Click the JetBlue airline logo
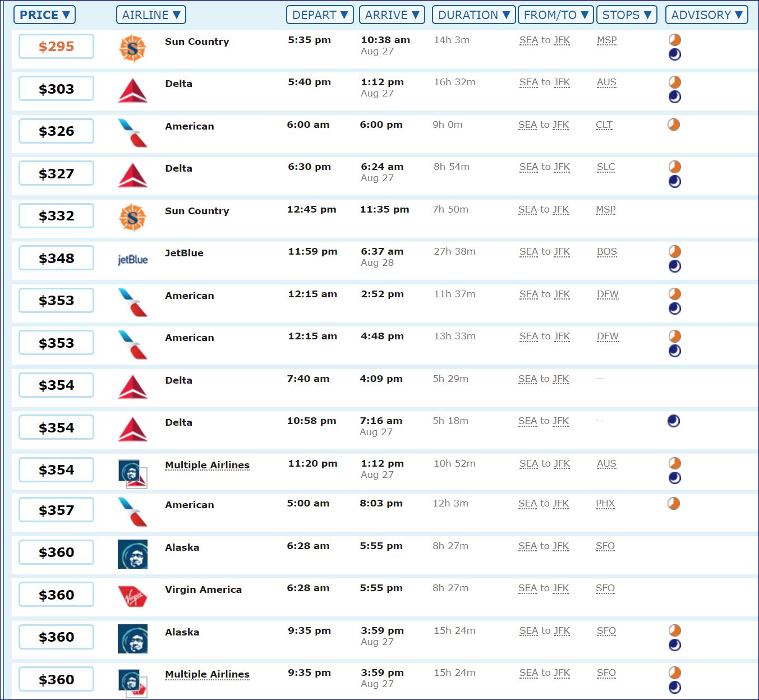The width and height of the screenshot is (759, 700). 132,260
